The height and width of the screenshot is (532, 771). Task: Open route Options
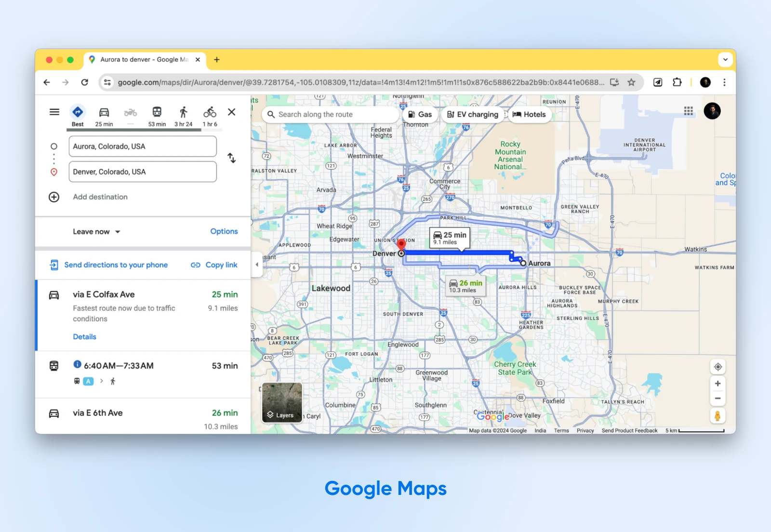[x=224, y=231]
